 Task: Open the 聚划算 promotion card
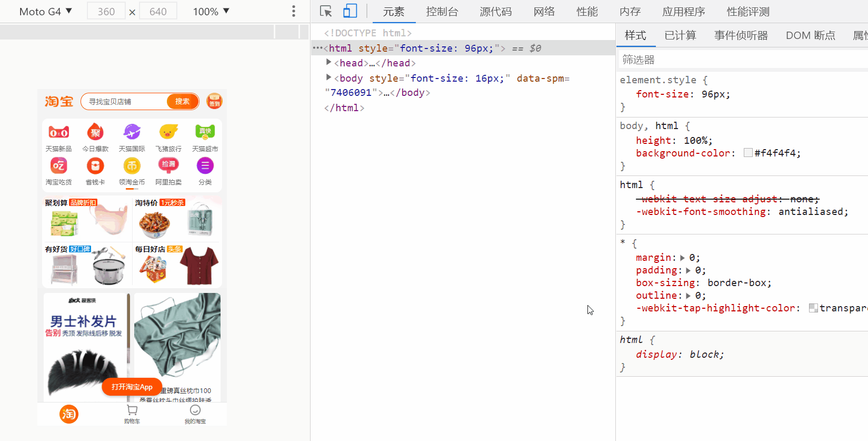click(x=87, y=218)
